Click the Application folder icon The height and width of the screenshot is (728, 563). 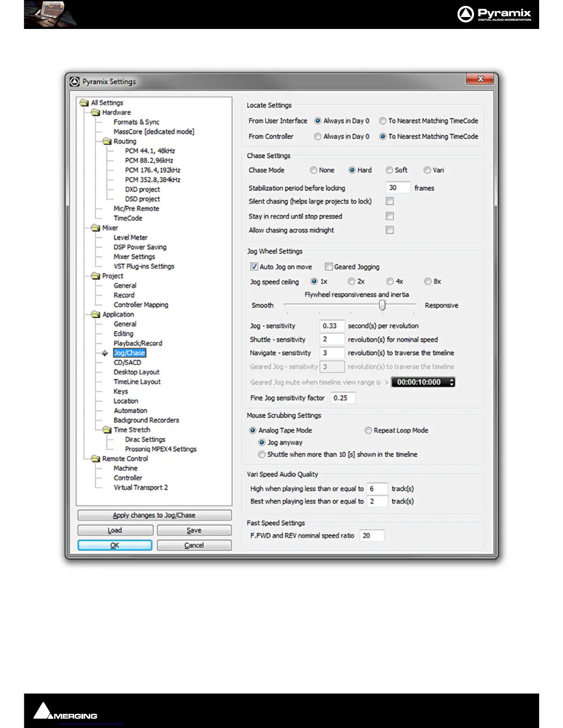point(96,314)
